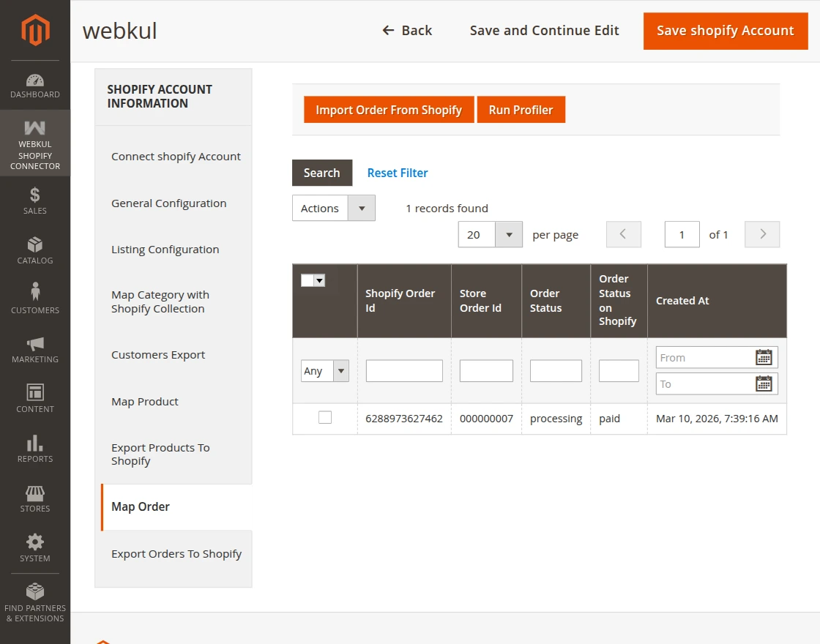820x644 pixels.
Task: Click 'Mar 10, 2026, 7:39:16 AM' cell
Action: click(717, 419)
